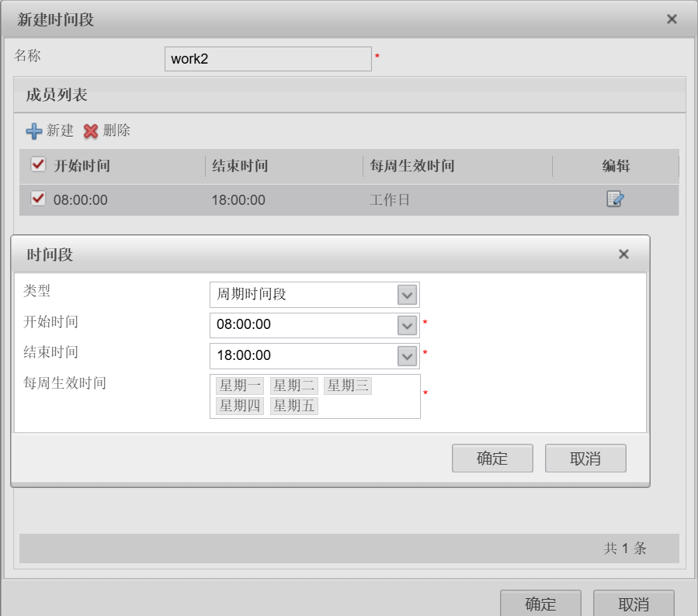The image size is (698, 616).
Task: Click the red X 删除 icon
Action: coord(91,131)
